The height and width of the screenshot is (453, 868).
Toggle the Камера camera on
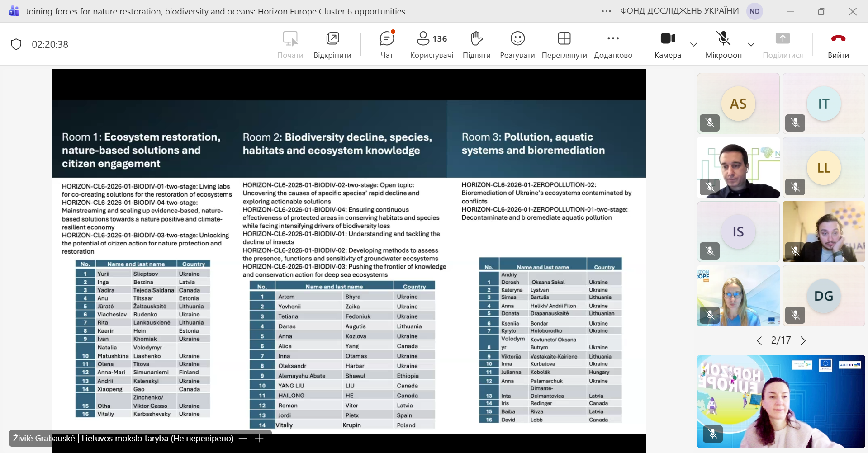click(x=668, y=44)
